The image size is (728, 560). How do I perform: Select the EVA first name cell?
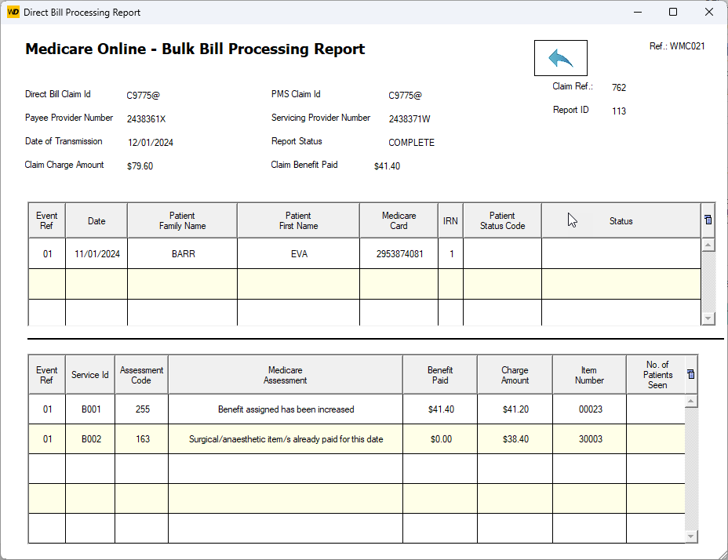pyautogui.click(x=299, y=254)
